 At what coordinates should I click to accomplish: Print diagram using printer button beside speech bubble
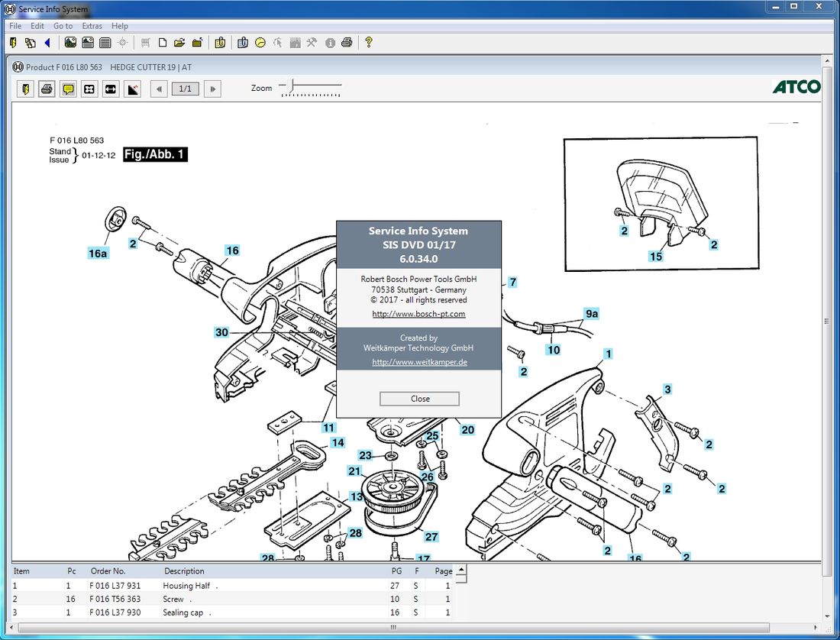(x=47, y=89)
